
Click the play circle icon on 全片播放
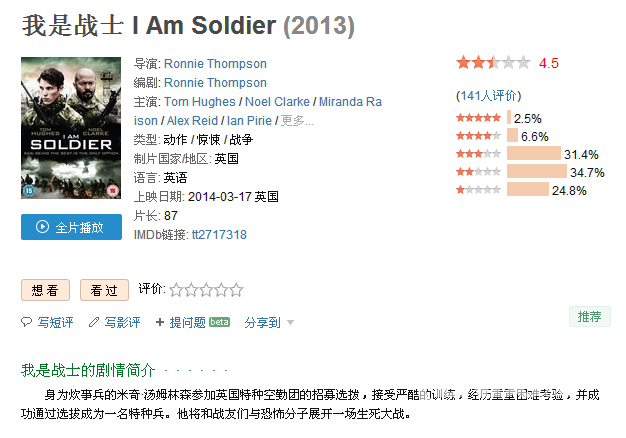click(42, 227)
